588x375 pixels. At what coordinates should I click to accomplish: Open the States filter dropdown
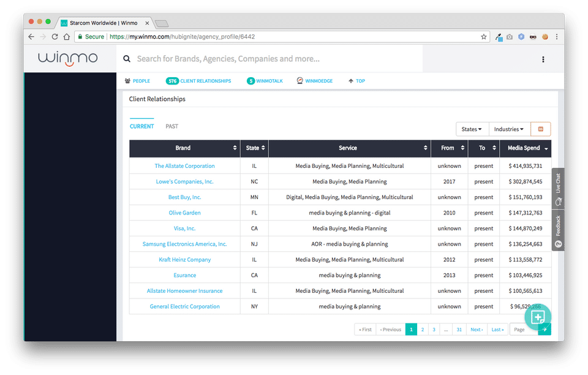(x=472, y=129)
